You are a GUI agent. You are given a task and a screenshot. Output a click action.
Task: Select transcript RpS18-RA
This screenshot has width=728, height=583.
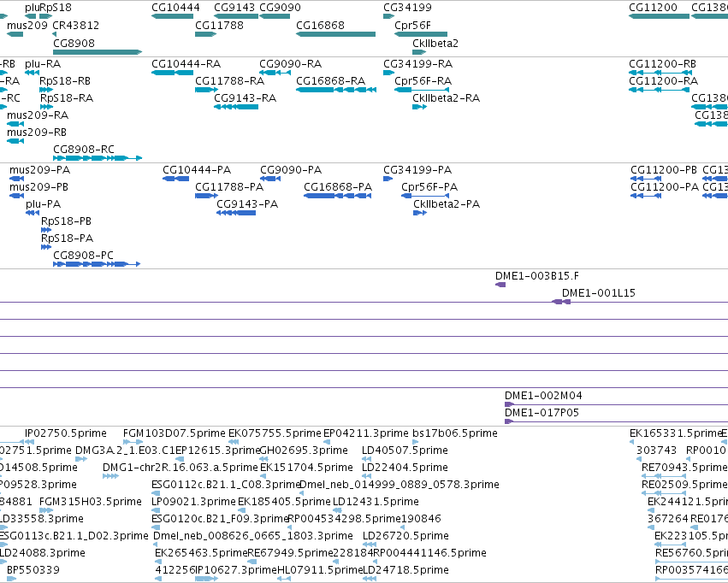(67, 97)
